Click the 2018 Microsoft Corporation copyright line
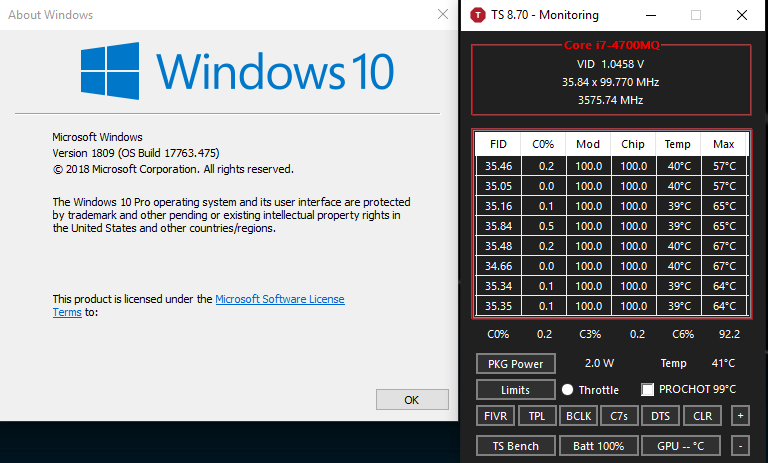The height and width of the screenshot is (463, 768). tap(173, 169)
